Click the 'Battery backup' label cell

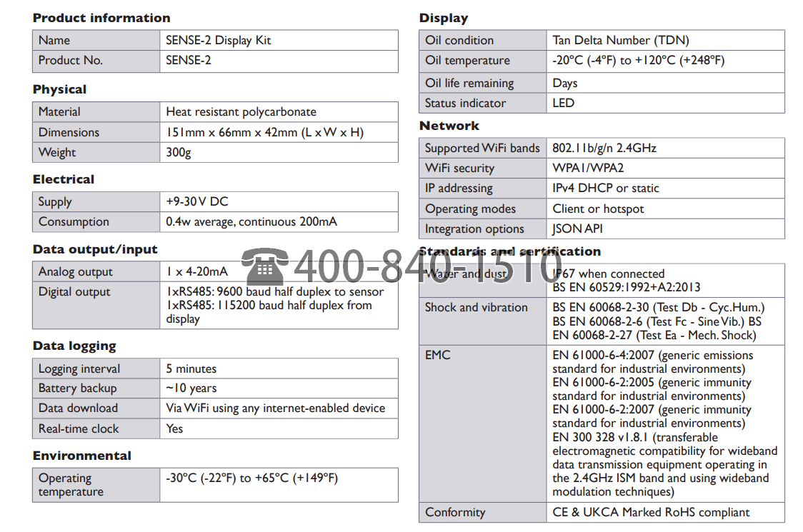[96, 388]
